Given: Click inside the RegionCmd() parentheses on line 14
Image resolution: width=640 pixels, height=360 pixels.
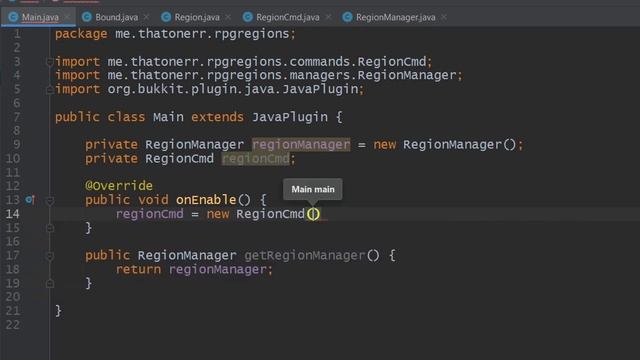Looking at the screenshot, I should click(313, 214).
